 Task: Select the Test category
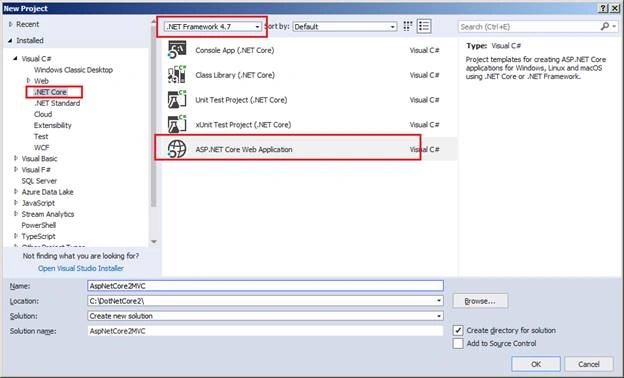pos(41,136)
